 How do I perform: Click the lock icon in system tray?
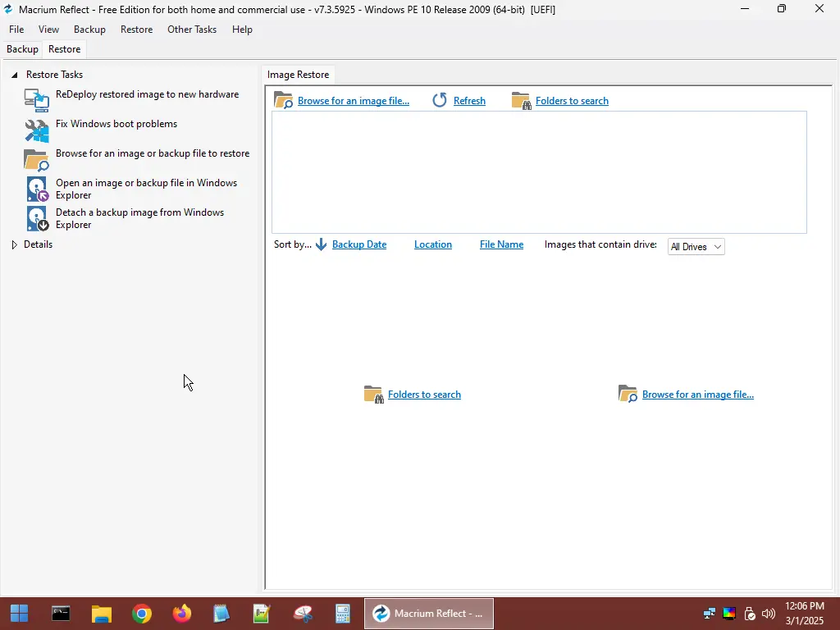pyautogui.click(x=750, y=614)
